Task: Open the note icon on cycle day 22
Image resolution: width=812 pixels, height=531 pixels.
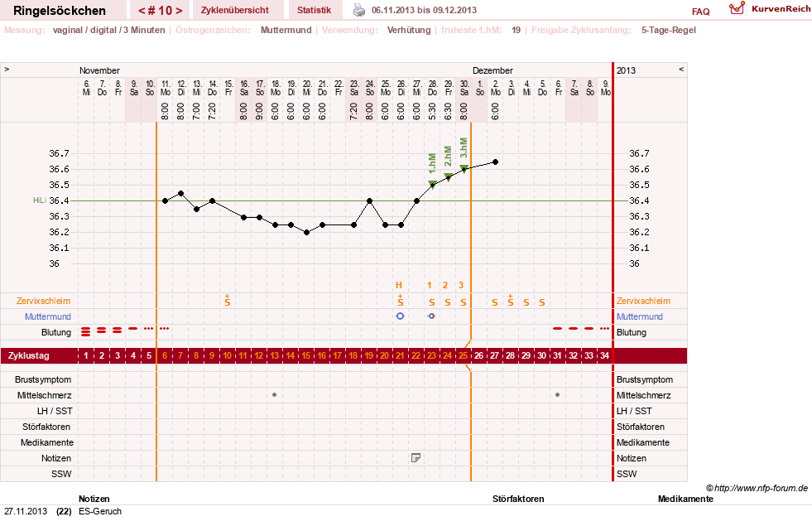Action: click(x=416, y=458)
